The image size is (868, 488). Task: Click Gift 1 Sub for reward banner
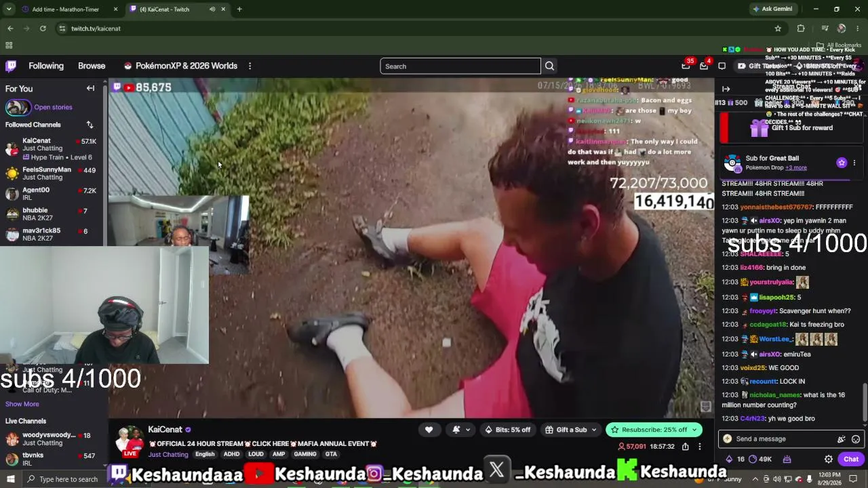pyautogui.click(x=791, y=127)
